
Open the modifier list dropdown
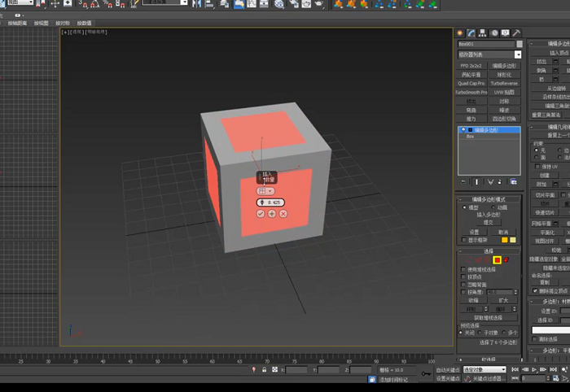(x=518, y=54)
